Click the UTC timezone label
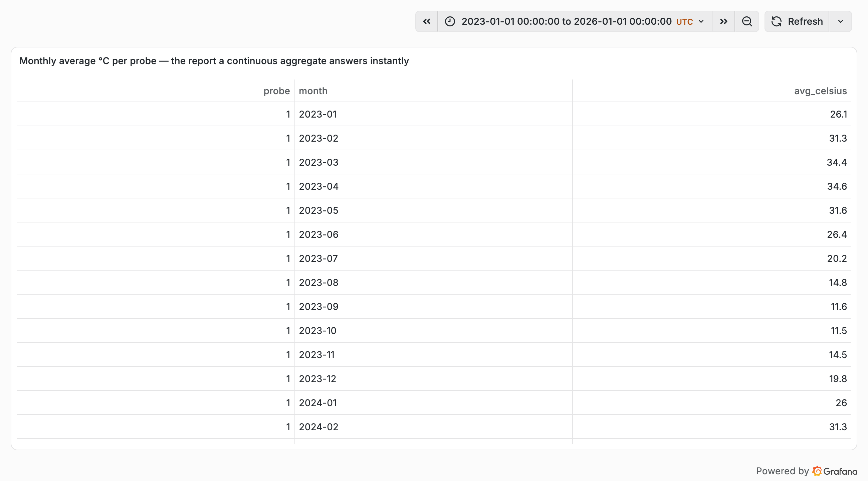This screenshot has width=868, height=481. [684, 22]
